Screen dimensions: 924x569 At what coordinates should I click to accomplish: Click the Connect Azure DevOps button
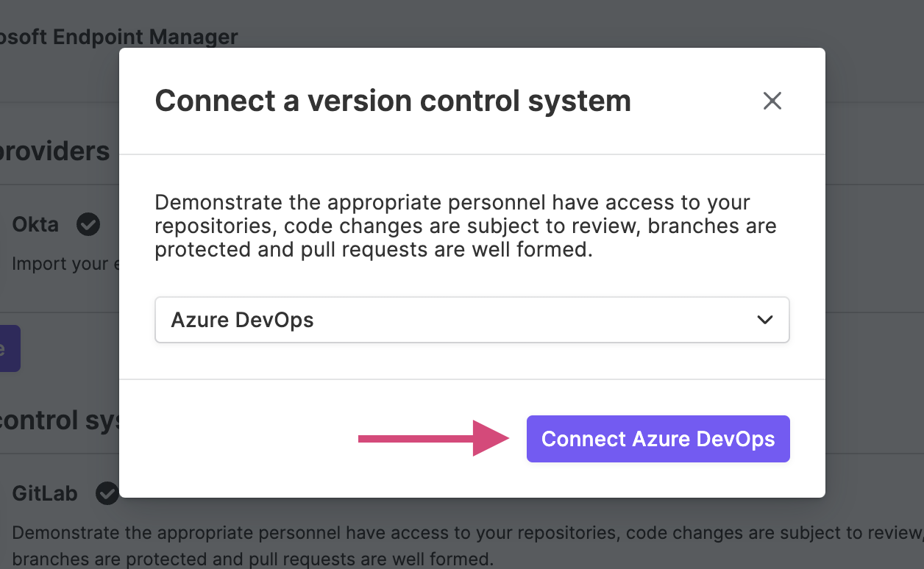tap(658, 439)
